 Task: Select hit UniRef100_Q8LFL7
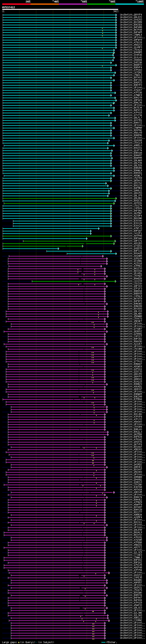[x=131, y=118]
